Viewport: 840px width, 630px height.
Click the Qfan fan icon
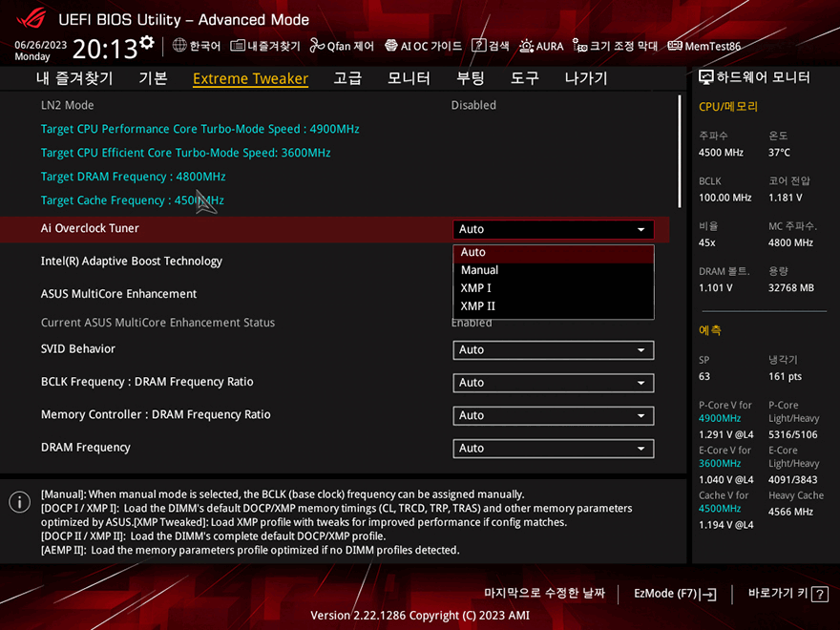[x=317, y=46]
